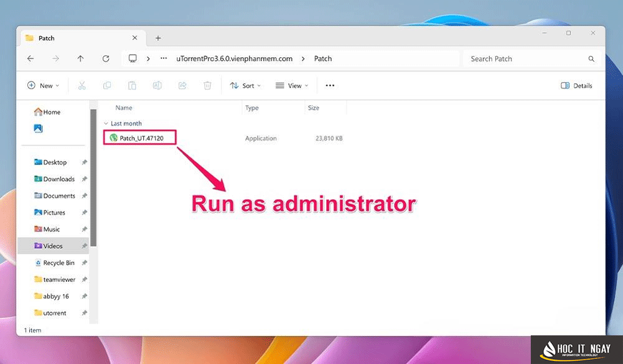Click the Delete trash icon

tap(207, 85)
